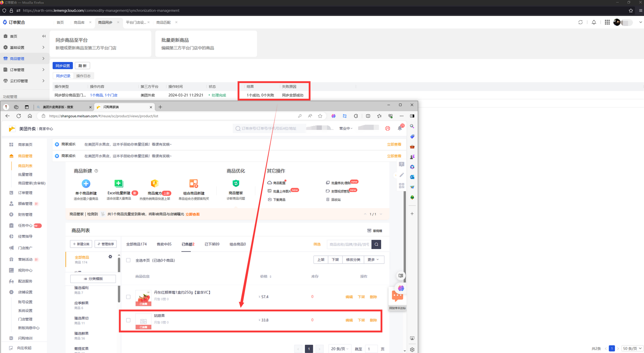644x353 pixels.
Task: Open the 营业中 status dropdown
Action: pyautogui.click(x=346, y=128)
